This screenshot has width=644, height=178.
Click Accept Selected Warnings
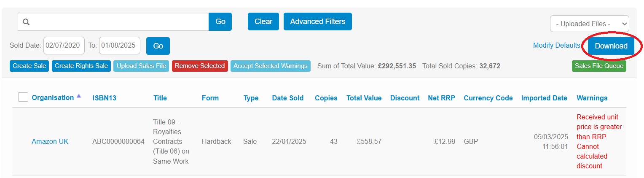pos(271,66)
